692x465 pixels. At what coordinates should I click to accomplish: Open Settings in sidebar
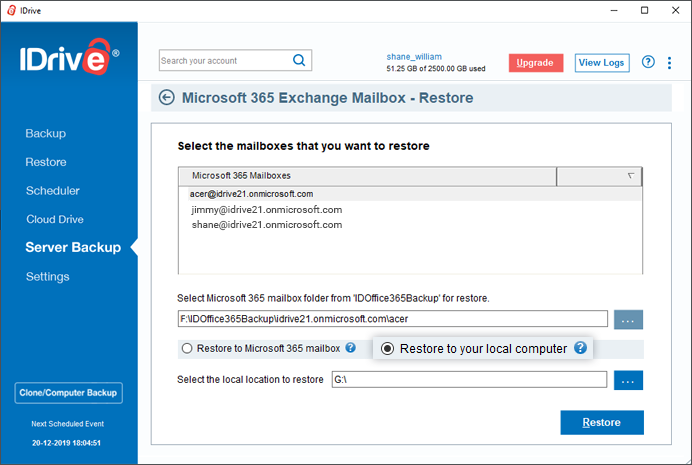(x=48, y=277)
